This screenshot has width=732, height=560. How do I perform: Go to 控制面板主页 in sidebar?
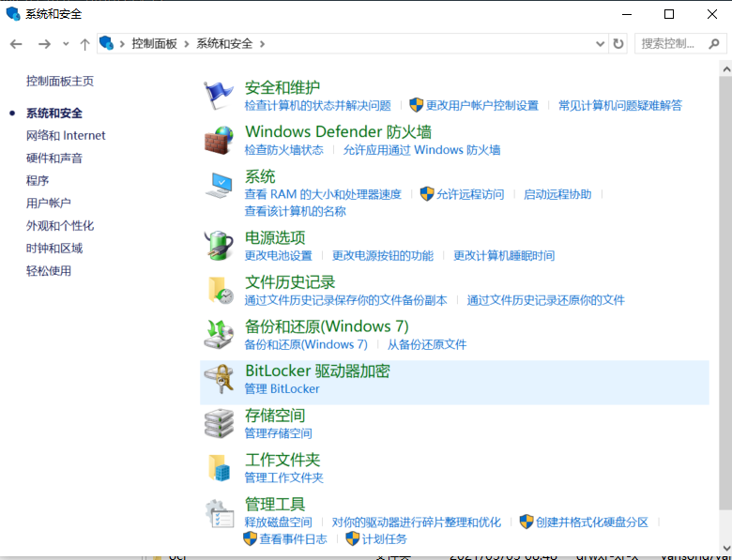coord(60,82)
